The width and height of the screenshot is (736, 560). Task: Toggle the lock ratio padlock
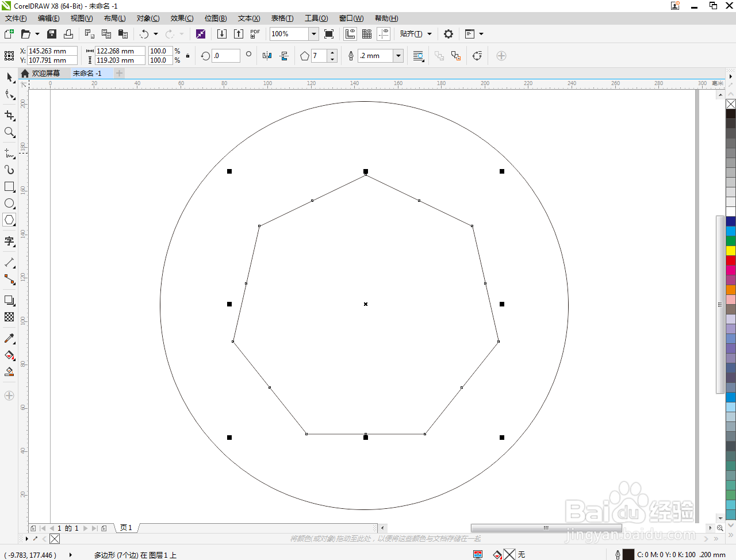coord(187,56)
